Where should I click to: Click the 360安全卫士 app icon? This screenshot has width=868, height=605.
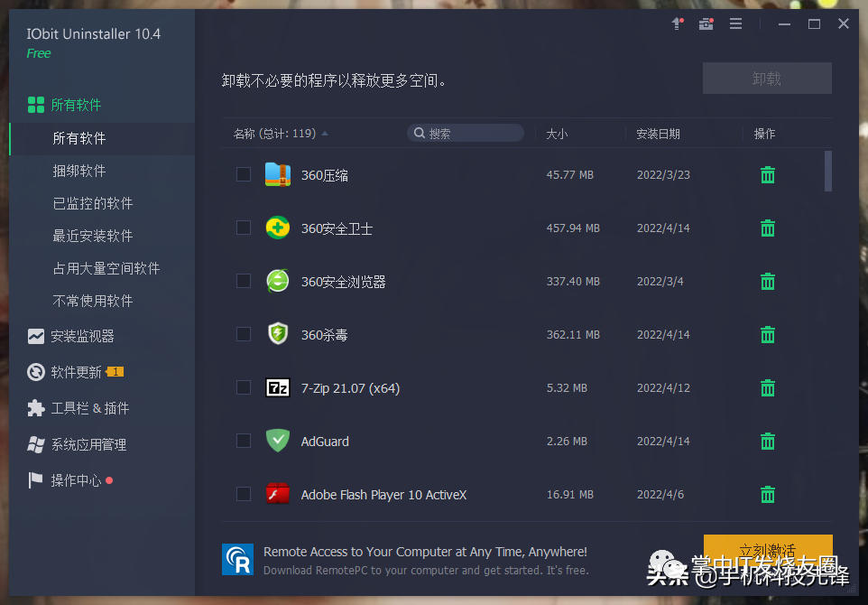coord(278,228)
